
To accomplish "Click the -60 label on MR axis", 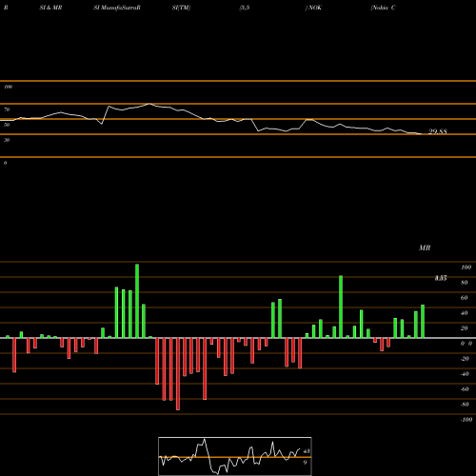I will (465, 389).
